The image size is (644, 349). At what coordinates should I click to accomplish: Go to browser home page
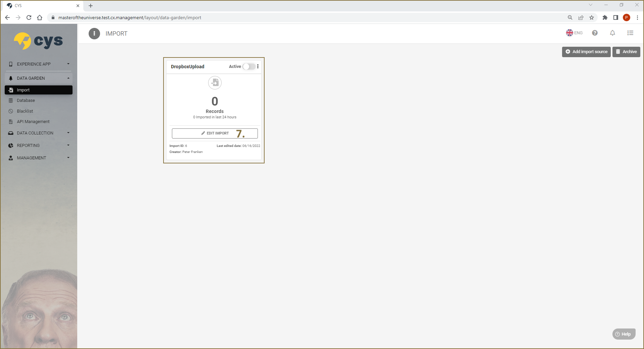pyautogui.click(x=40, y=17)
